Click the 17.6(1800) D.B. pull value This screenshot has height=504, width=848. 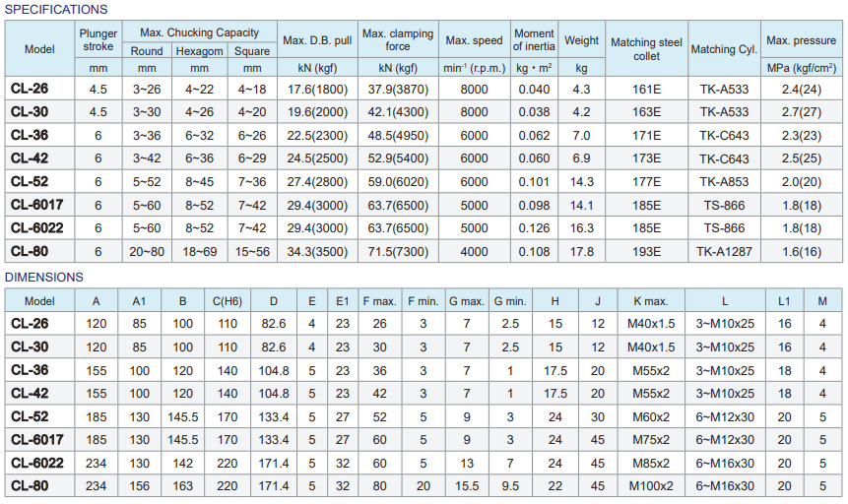coord(317,89)
